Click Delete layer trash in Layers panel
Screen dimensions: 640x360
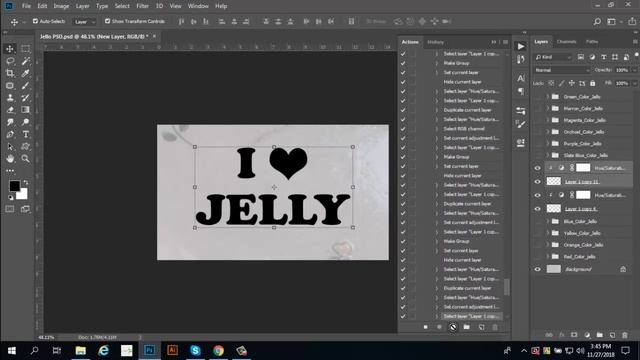625,335
